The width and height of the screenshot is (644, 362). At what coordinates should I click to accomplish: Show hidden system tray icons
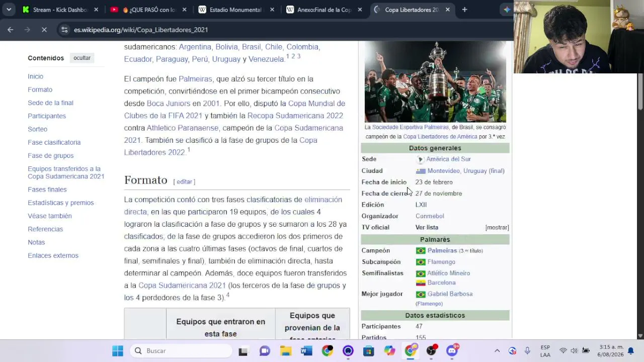click(x=497, y=351)
